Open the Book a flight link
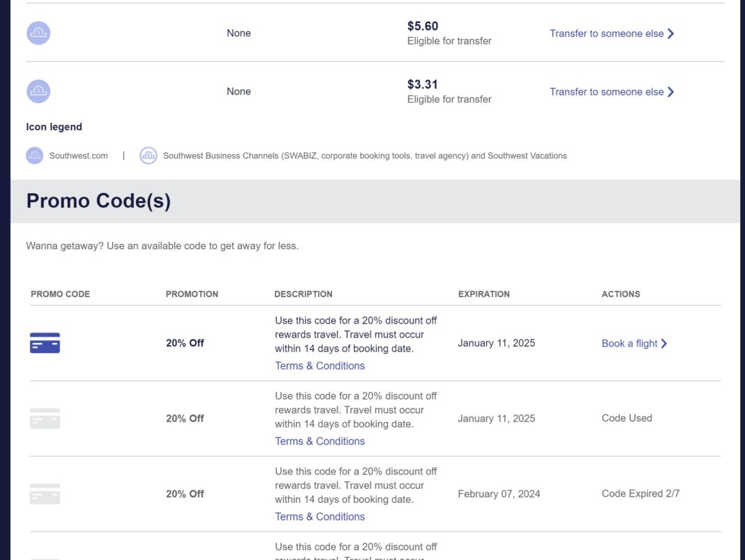745x560 pixels. 629,343
